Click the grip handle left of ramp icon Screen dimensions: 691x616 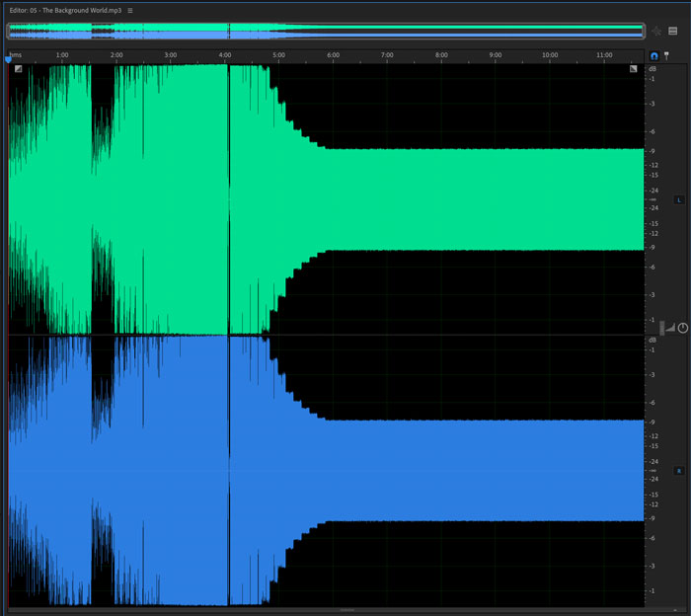[x=662, y=328]
